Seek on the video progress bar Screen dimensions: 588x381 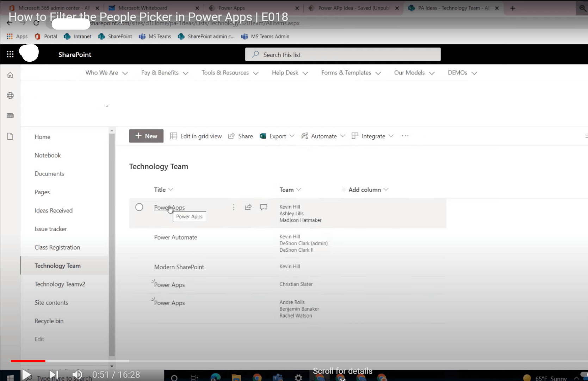[299, 361]
